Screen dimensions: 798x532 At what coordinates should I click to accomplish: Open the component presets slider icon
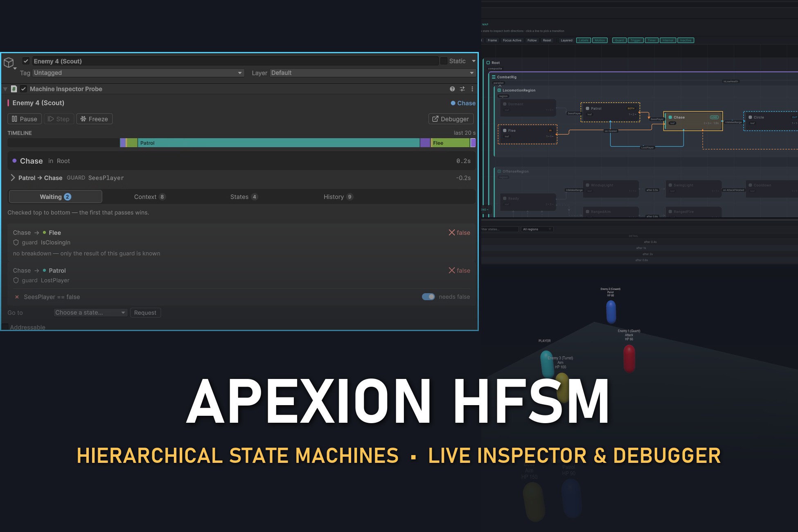pyautogui.click(x=462, y=89)
